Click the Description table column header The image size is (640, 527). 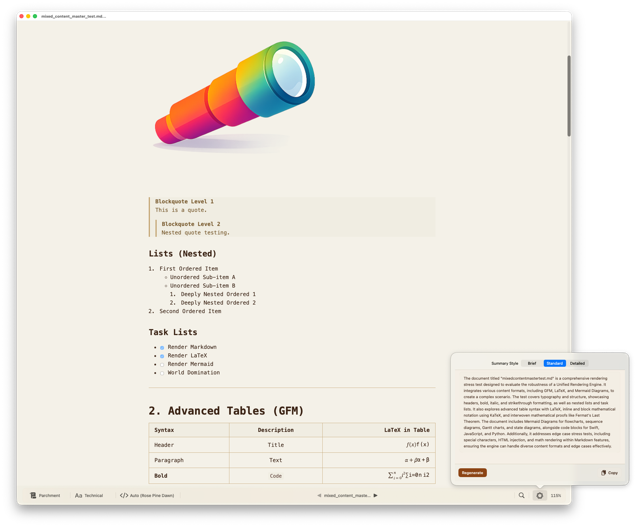[276, 430]
